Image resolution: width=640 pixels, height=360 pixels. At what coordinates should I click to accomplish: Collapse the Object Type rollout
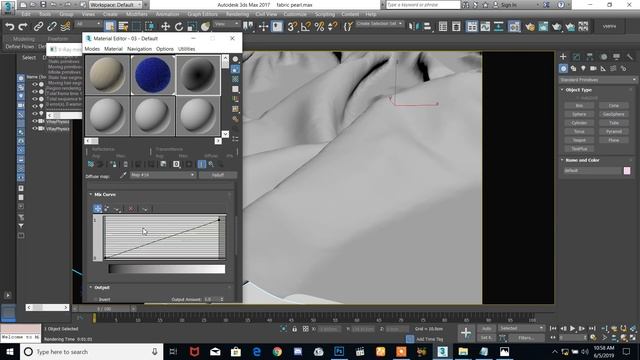coord(562,90)
